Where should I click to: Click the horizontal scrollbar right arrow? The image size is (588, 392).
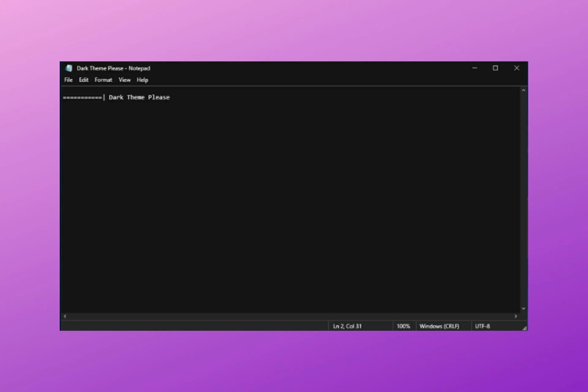click(x=516, y=316)
